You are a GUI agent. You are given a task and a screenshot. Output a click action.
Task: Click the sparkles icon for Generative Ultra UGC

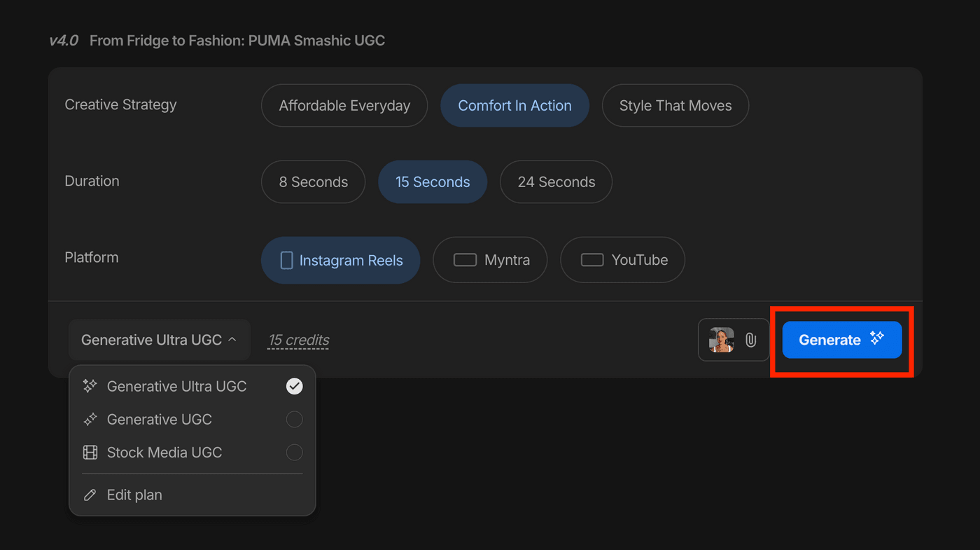pos(90,386)
